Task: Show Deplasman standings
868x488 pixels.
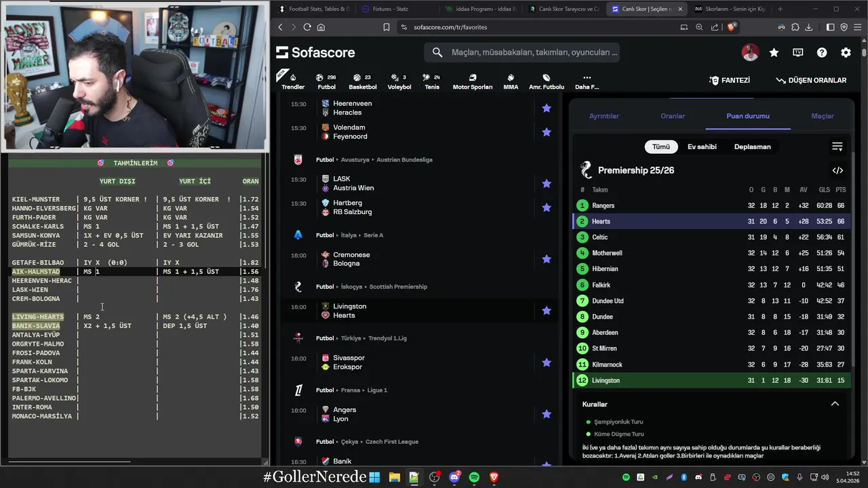Action: tap(752, 146)
